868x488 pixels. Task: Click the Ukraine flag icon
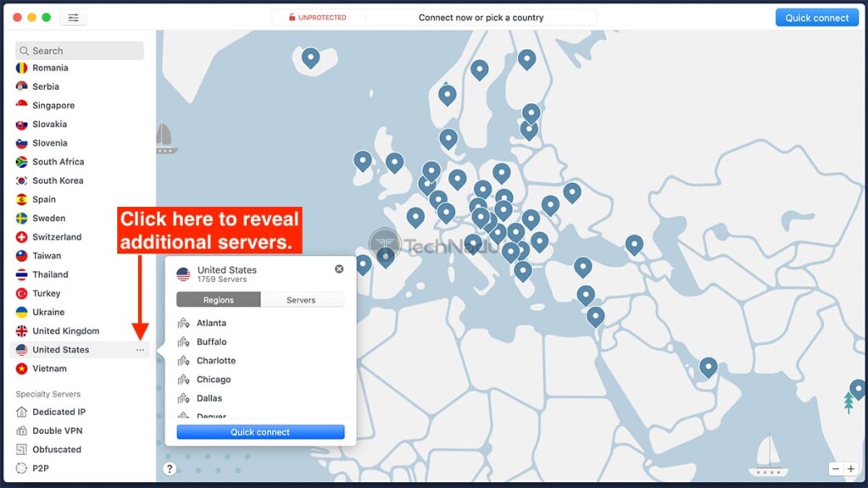21,313
